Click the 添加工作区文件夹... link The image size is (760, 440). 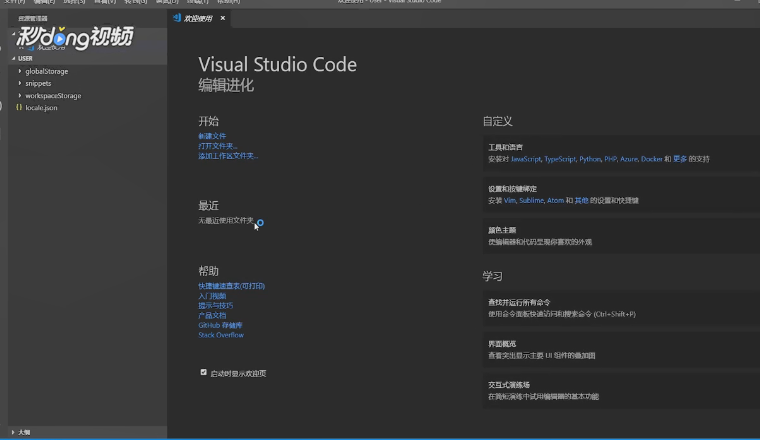tap(228, 156)
